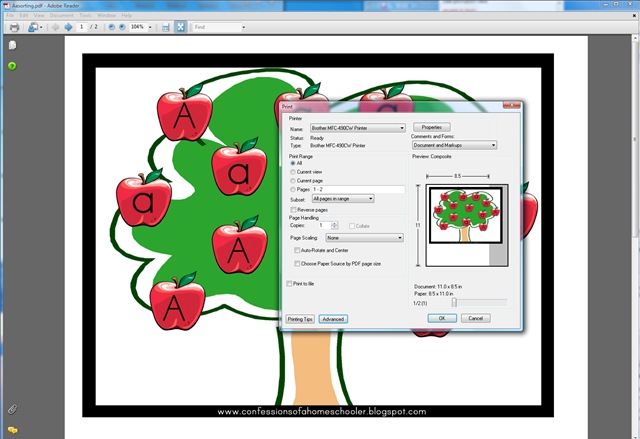The height and width of the screenshot is (439, 640).
Task: Open the Comments panel icon
Action: tap(13, 430)
